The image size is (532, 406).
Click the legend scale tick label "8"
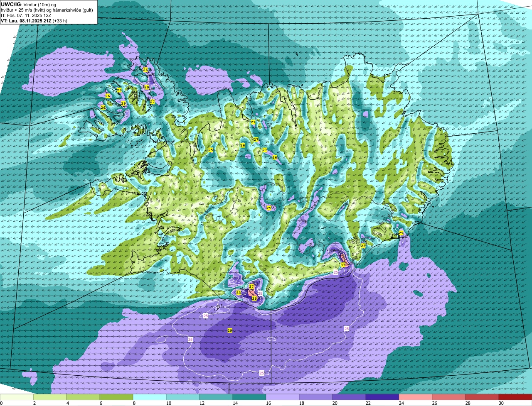[x=134, y=403]
